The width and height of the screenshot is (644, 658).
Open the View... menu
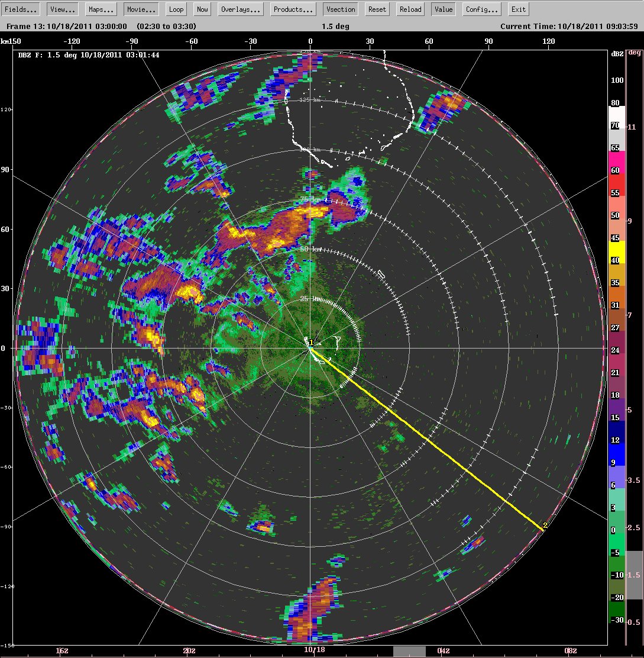63,9
